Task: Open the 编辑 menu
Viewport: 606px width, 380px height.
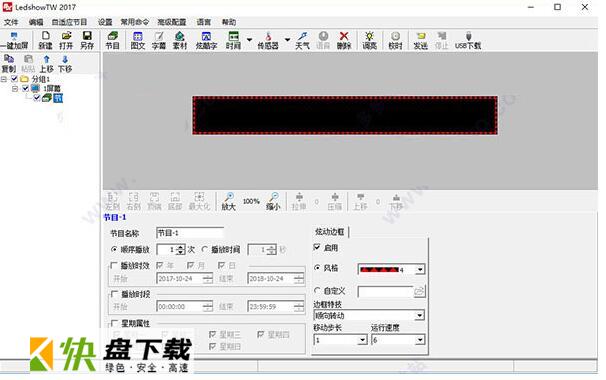Action: 36,22
